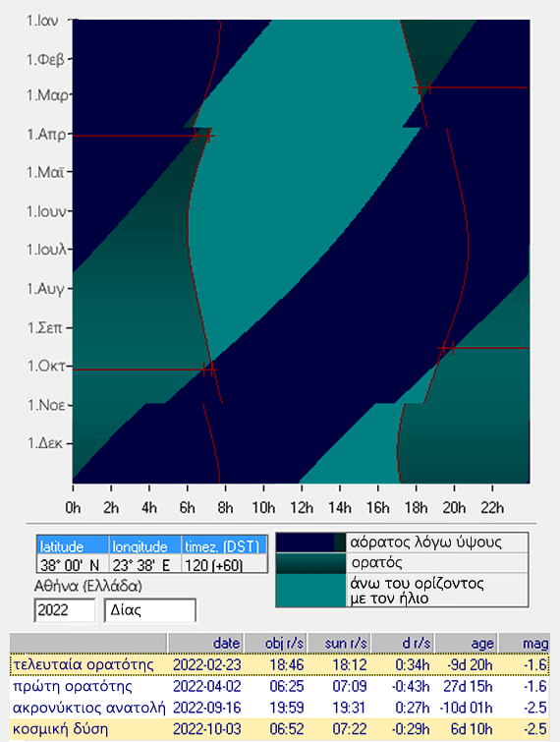The image size is (560, 742).
Task: Select the κοσμική δύση row
Action: point(280,728)
